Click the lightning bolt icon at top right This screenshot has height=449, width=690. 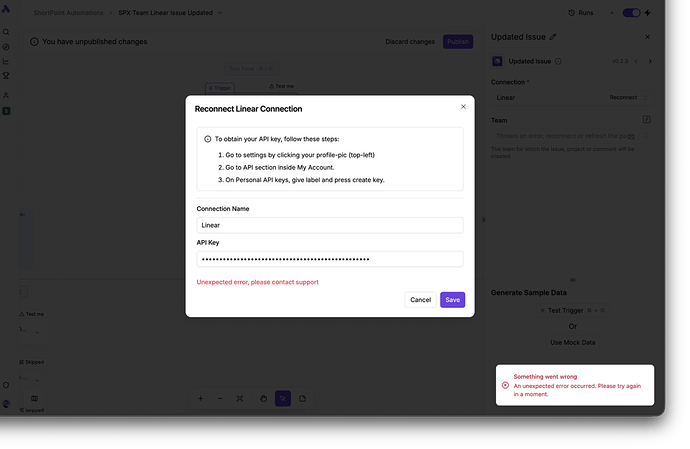coord(648,13)
